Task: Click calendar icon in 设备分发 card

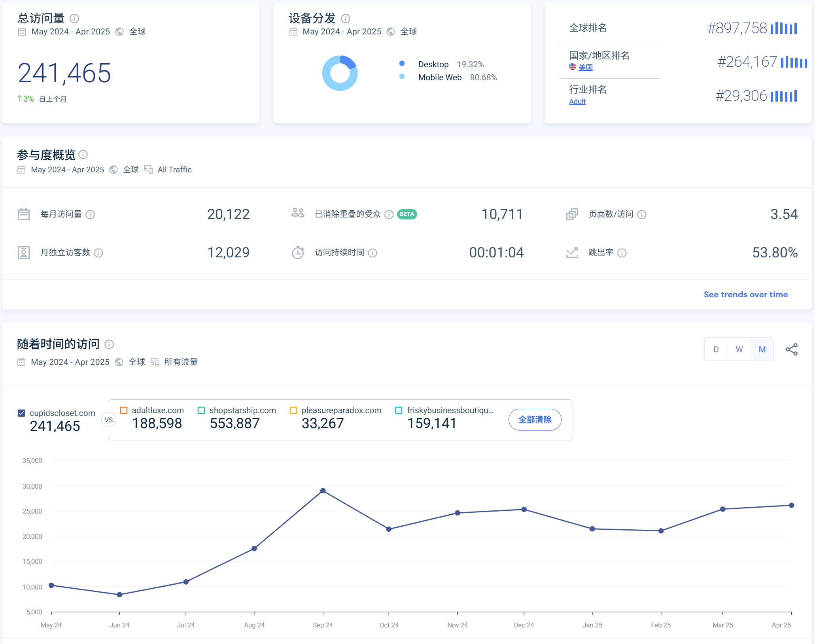Action: click(293, 32)
